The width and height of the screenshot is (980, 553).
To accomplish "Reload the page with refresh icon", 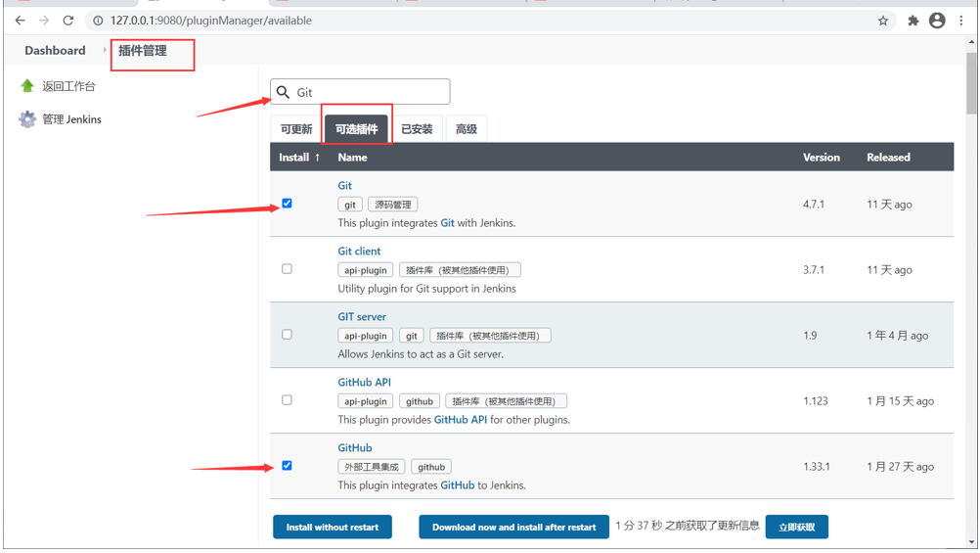I will click(x=68, y=21).
